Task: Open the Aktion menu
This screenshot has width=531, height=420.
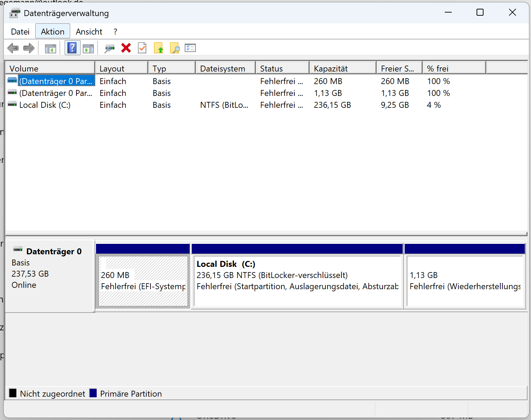Action: pyautogui.click(x=53, y=32)
